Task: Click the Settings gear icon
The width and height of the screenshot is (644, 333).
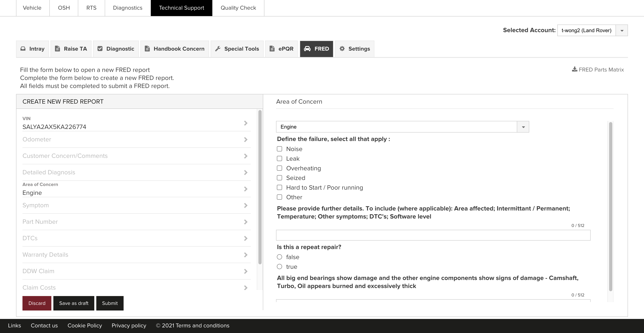Action: point(342,49)
